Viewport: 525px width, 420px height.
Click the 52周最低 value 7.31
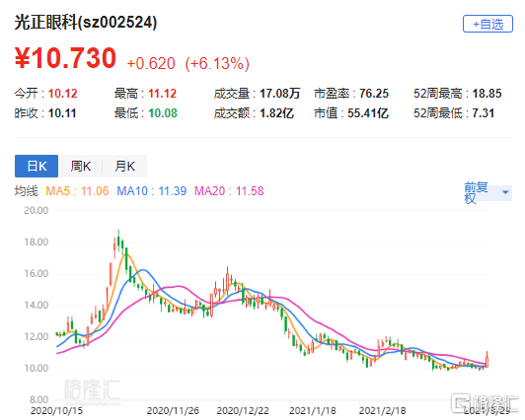click(484, 113)
